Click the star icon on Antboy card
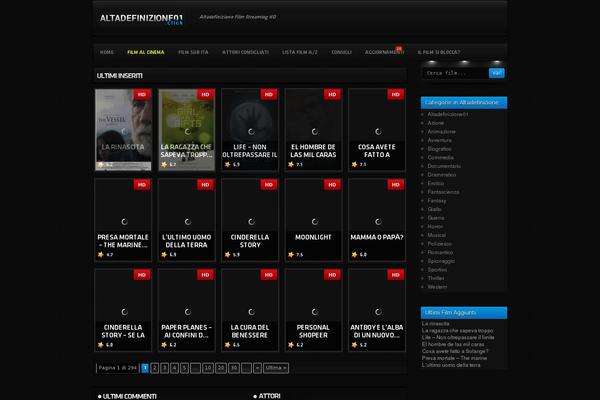Viewport: 600px width, 400px height. pos(354,345)
